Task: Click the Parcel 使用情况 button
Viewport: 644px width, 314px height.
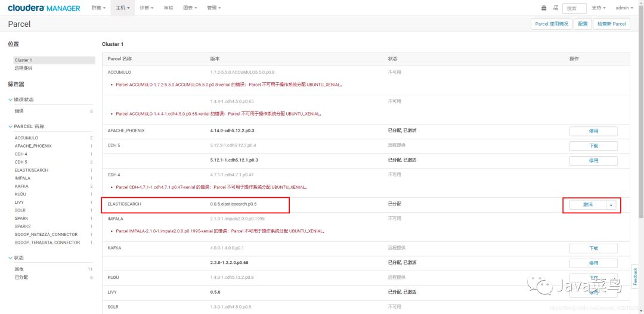Action: coord(552,24)
